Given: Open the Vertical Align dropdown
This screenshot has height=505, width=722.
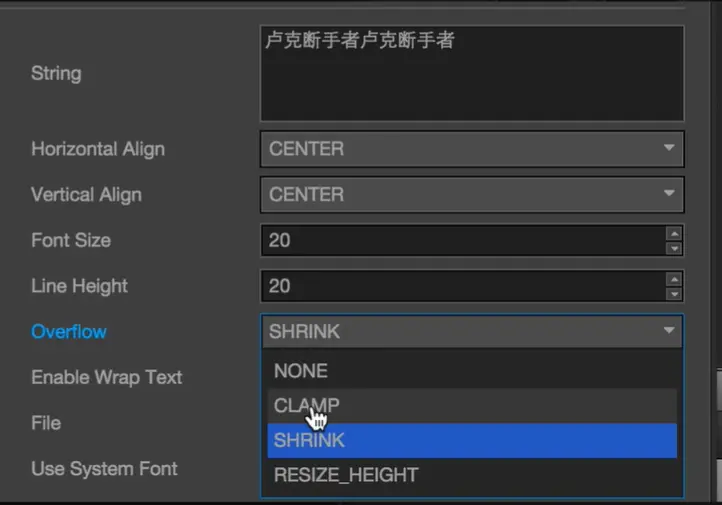Looking at the screenshot, I should (471, 195).
